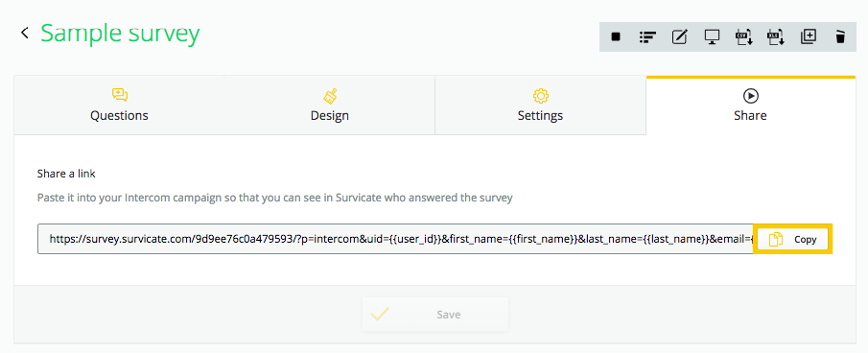Click the Sample survey title
Viewport: 868px width, 353px height.
point(120,34)
